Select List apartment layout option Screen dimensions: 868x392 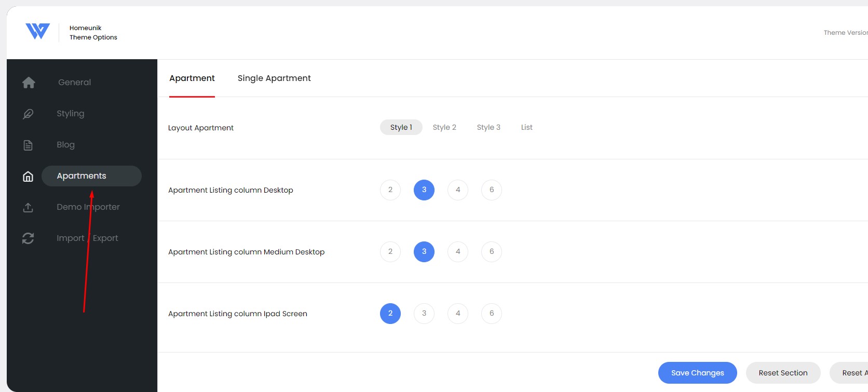pyautogui.click(x=527, y=127)
